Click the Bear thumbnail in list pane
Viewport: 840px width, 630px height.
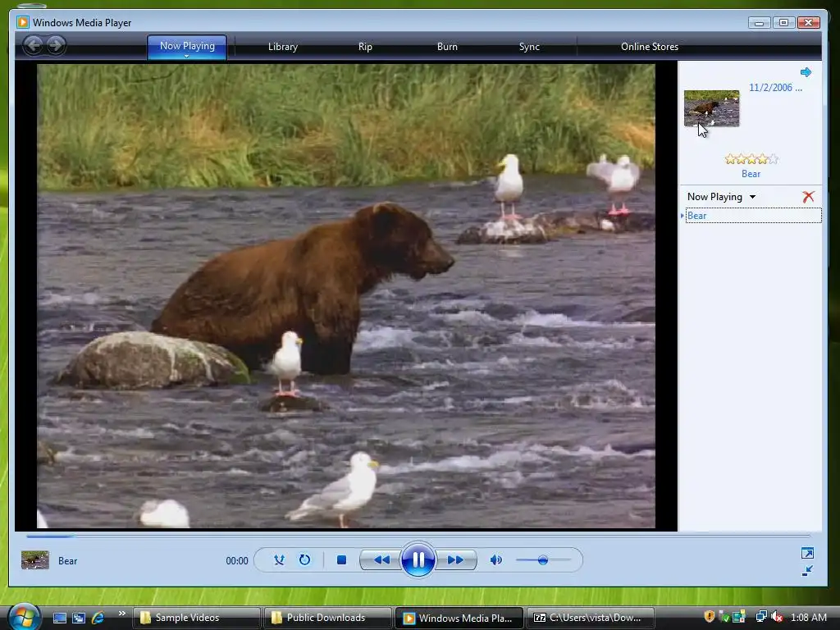pos(711,108)
